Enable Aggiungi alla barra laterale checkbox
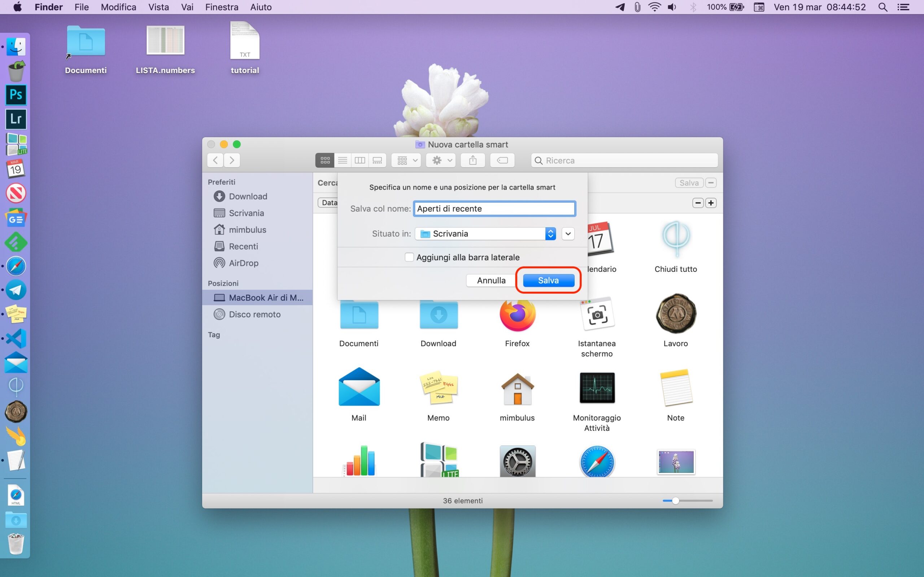 [409, 257]
